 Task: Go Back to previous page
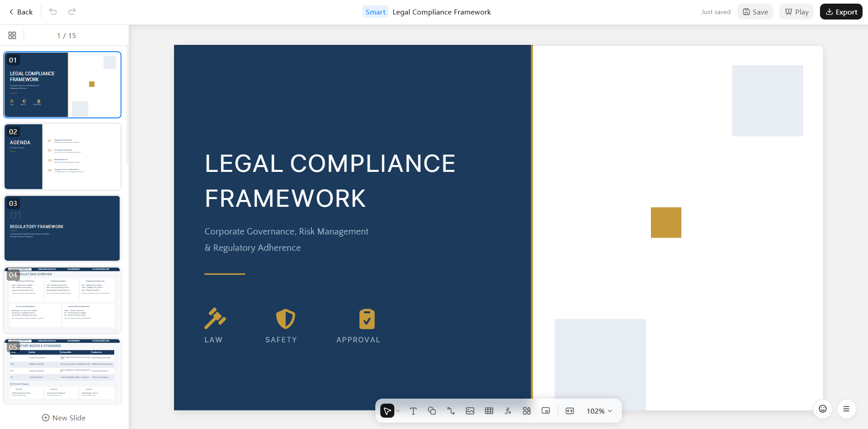(x=21, y=12)
